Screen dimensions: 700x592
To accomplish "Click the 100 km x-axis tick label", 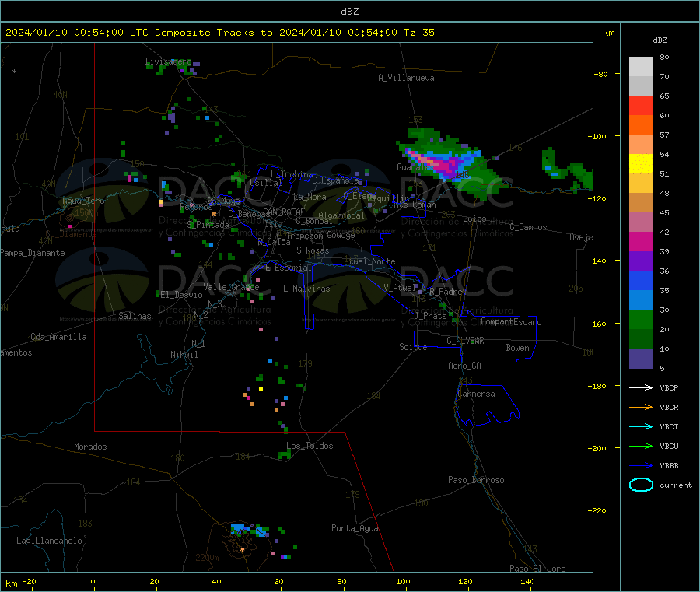I will tap(403, 582).
